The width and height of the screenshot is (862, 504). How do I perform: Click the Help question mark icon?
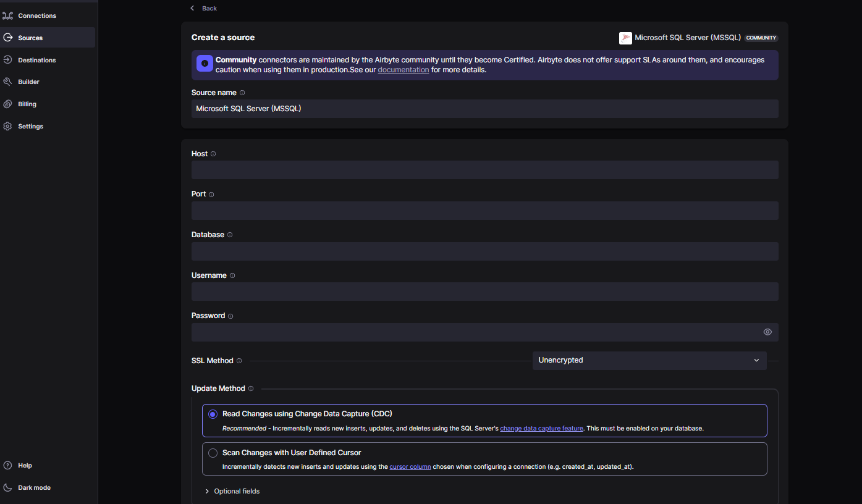pyautogui.click(x=7, y=465)
